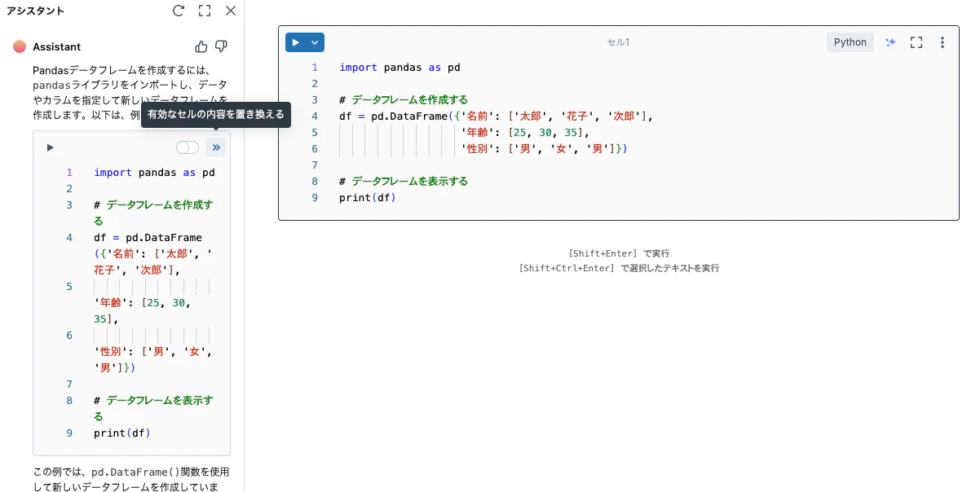Click the [Shift+Enter] で実行 hint text
The width and height of the screenshot is (980, 492).
(619, 253)
